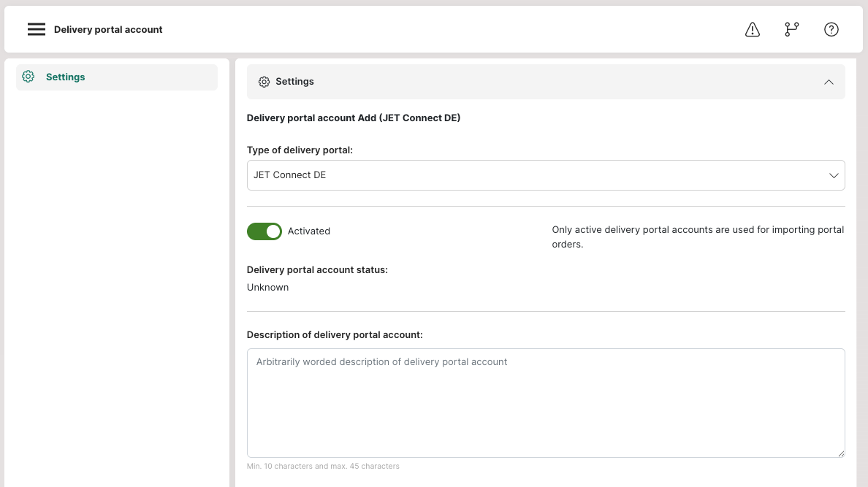Click the textarea resize handle corner
868x487 pixels.
coord(841,454)
